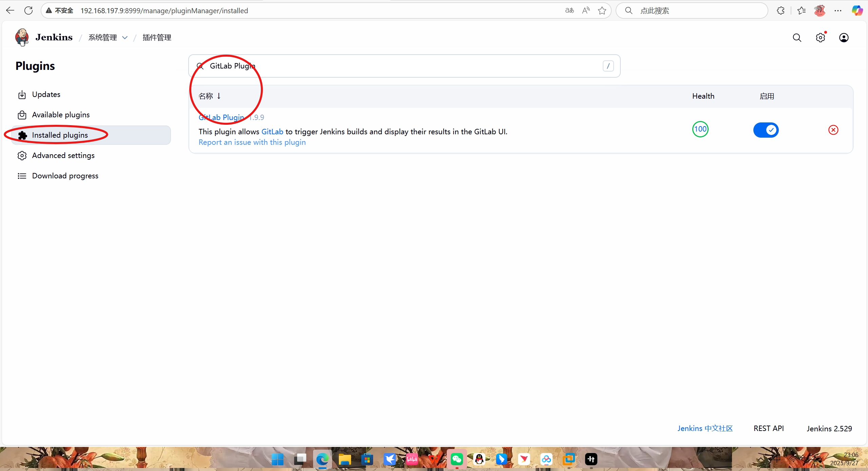The image size is (868, 471).
Task: Click Report an issue with this plugin
Action: 252,142
